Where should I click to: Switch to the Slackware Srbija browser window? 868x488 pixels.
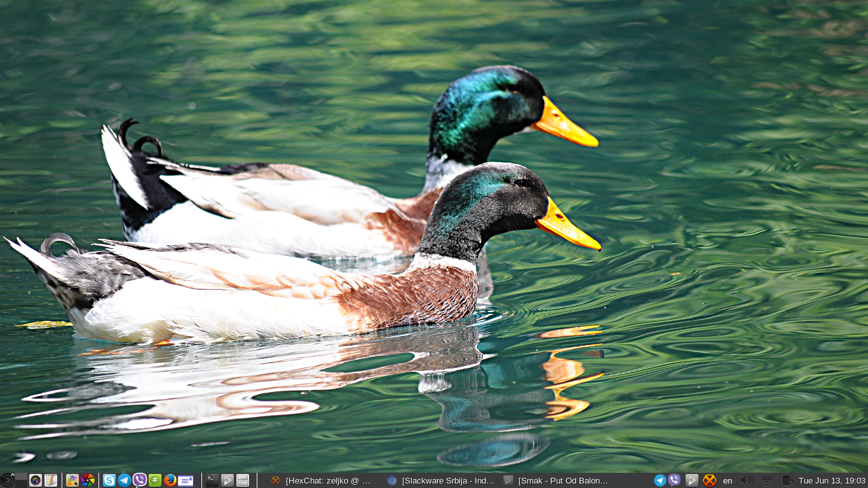tap(441, 480)
